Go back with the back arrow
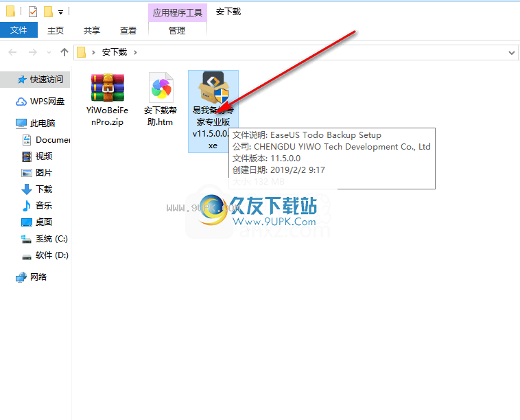Viewport: 520px width, 420px height. pyautogui.click(x=12, y=52)
